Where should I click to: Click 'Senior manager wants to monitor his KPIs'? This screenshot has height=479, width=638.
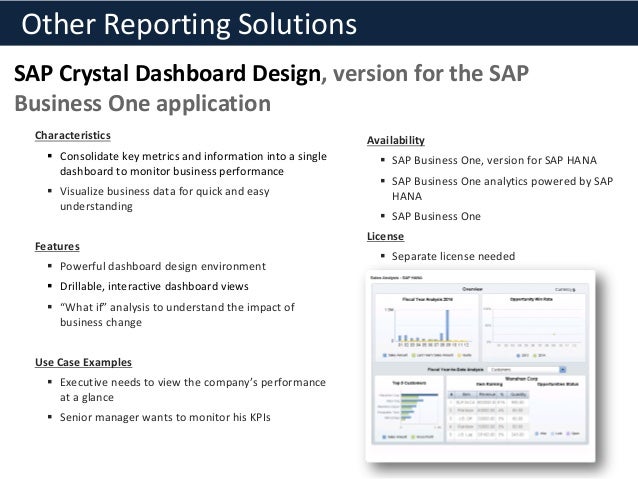165,417
